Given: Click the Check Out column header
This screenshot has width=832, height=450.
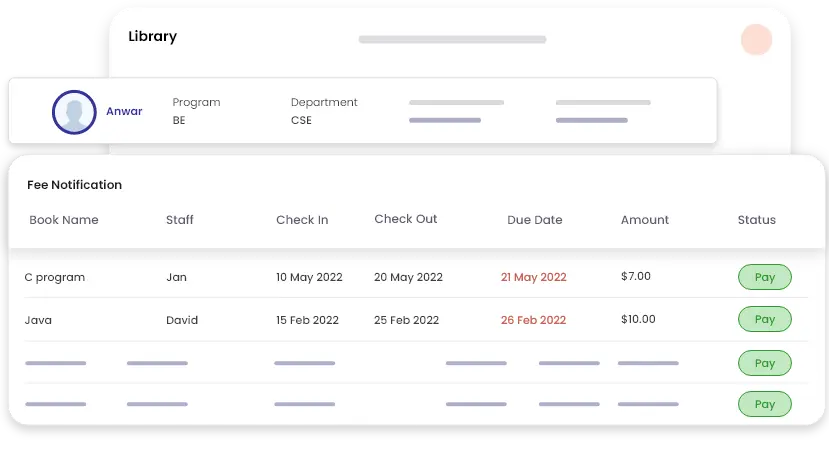Looking at the screenshot, I should tap(406, 219).
